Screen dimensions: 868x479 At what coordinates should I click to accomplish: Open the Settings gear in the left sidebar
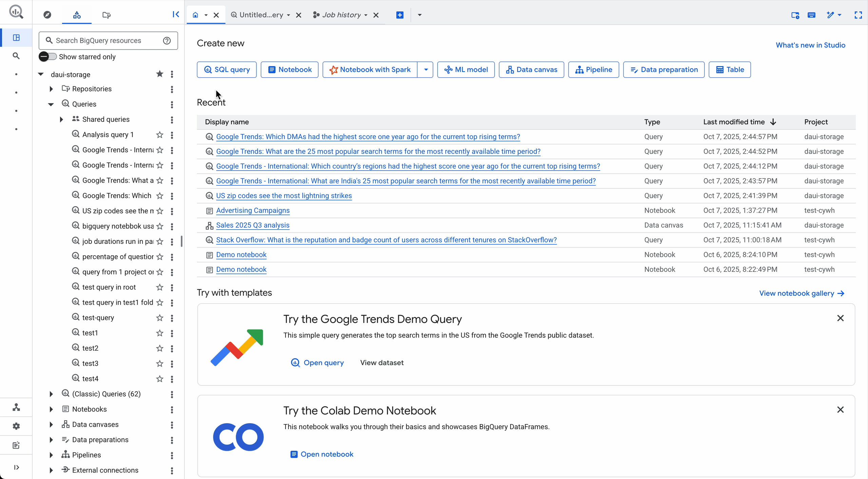click(16, 426)
